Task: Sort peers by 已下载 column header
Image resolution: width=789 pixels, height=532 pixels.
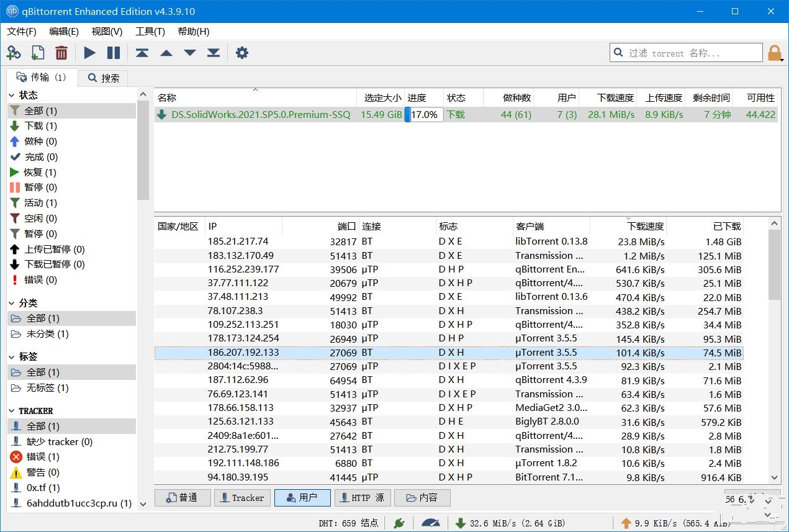Action: point(705,227)
